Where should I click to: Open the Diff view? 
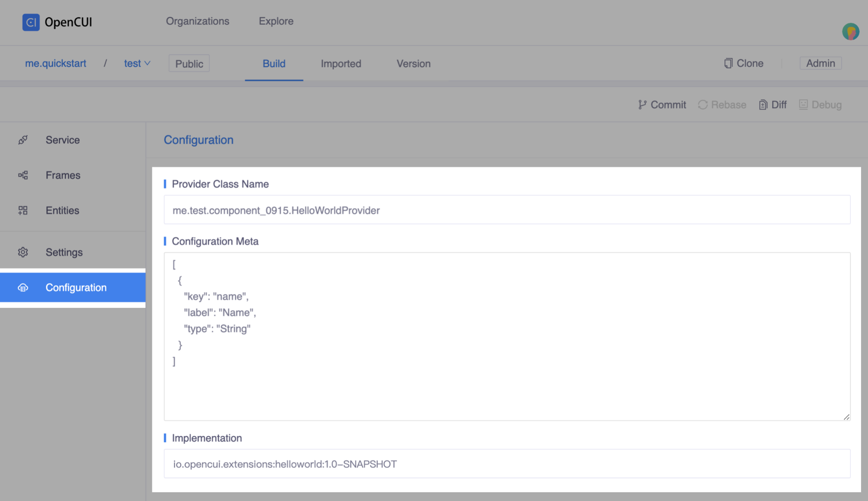pos(772,104)
